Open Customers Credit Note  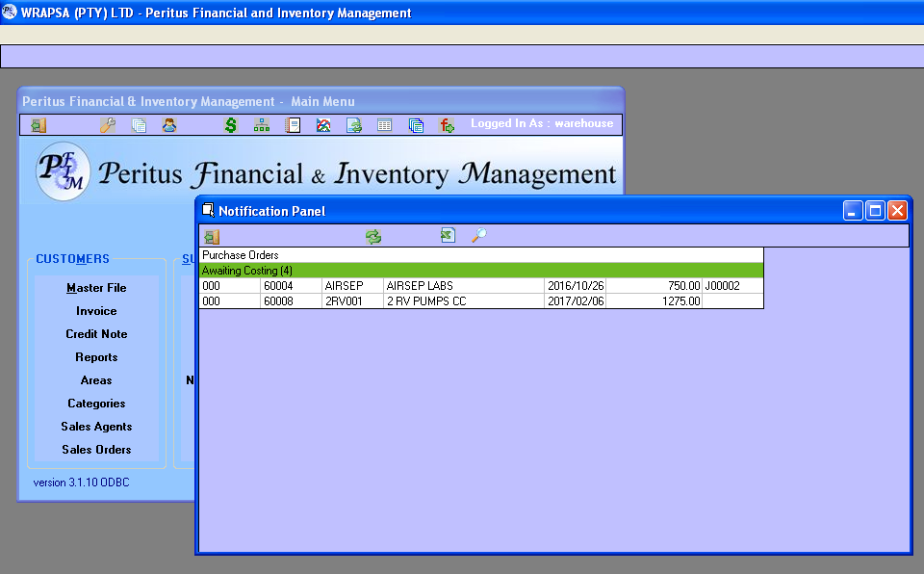[x=96, y=334]
